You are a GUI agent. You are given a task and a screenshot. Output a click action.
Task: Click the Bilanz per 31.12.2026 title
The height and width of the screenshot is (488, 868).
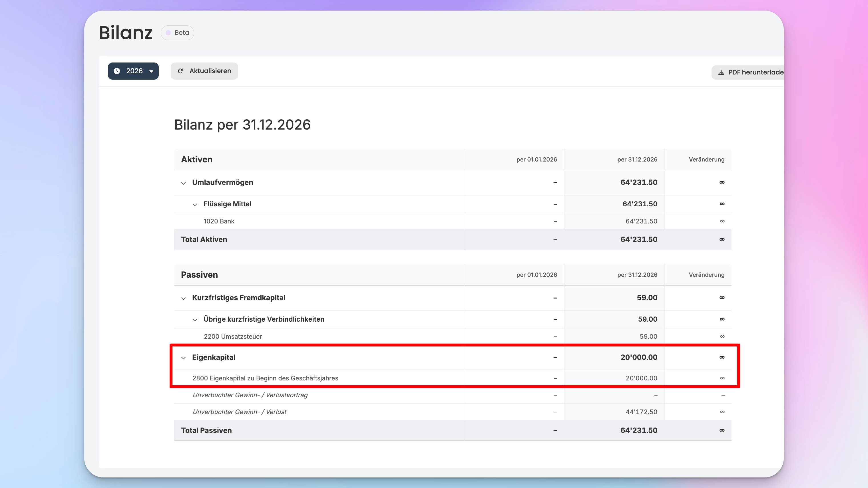click(242, 125)
